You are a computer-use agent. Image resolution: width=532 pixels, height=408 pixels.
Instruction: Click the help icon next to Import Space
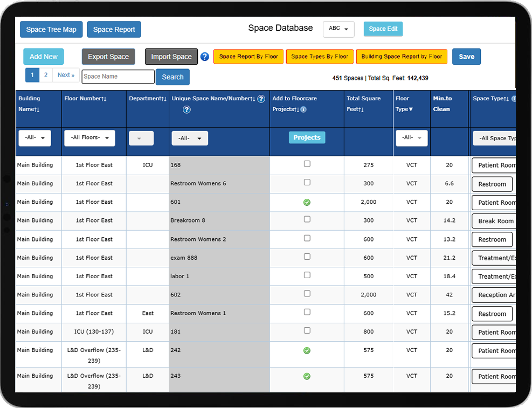point(205,57)
